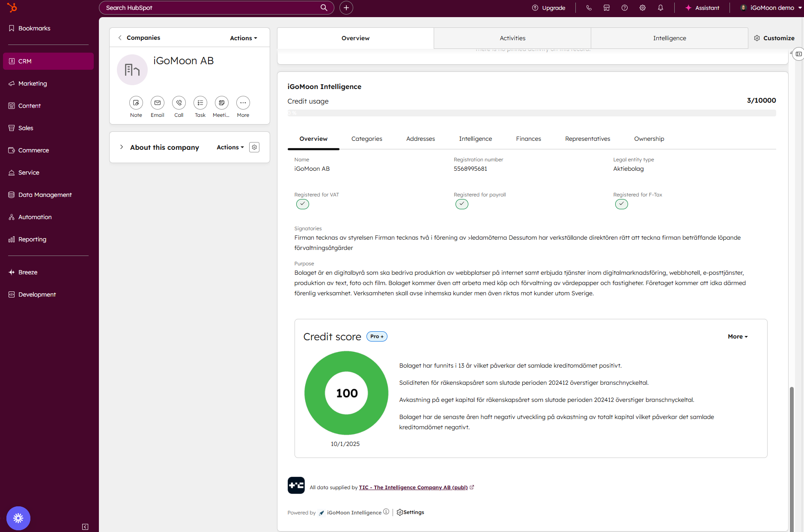
Task: Switch to the Activities tab
Action: click(x=512, y=38)
